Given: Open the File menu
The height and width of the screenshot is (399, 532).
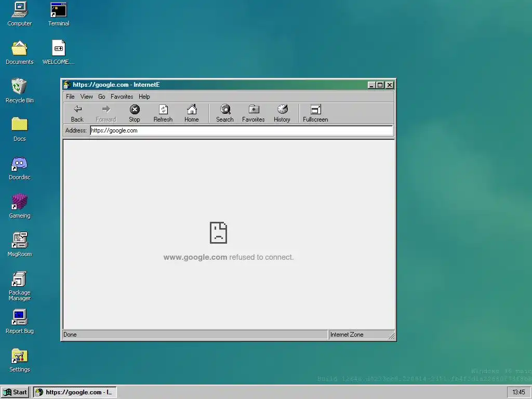Looking at the screenshot, I should (x=70, y=97).
